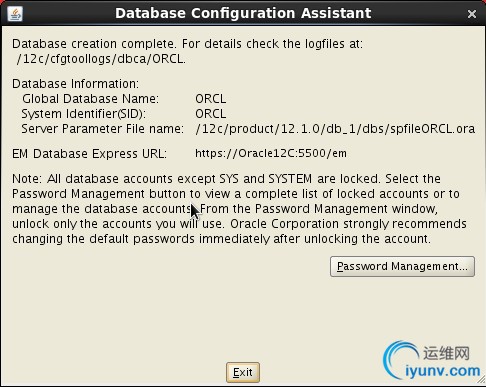Click the Database Configuration Assistant title text

[243, 13]
